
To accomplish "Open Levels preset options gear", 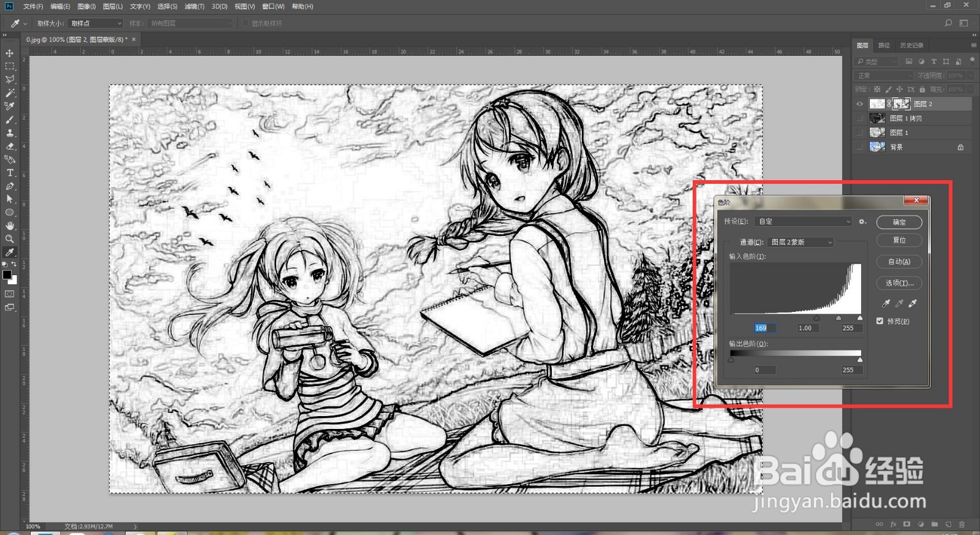I will [x=862, y=222].
